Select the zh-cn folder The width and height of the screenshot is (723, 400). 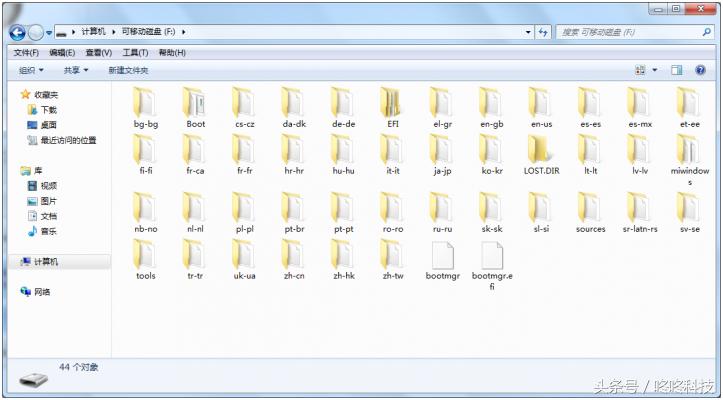point(294,259)
